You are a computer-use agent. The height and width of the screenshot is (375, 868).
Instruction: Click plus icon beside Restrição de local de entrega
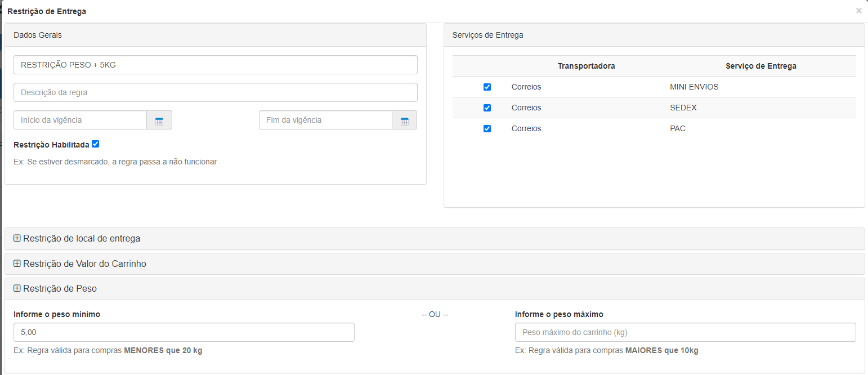[17, 238]
